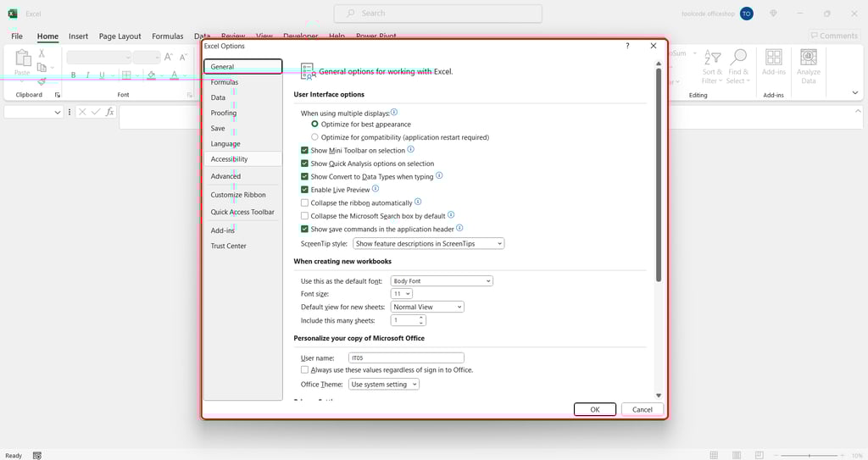Image resolution: width=868 pixels, height=460 pixels.
Task: Select Trust Center category
Action: [242, 246]
